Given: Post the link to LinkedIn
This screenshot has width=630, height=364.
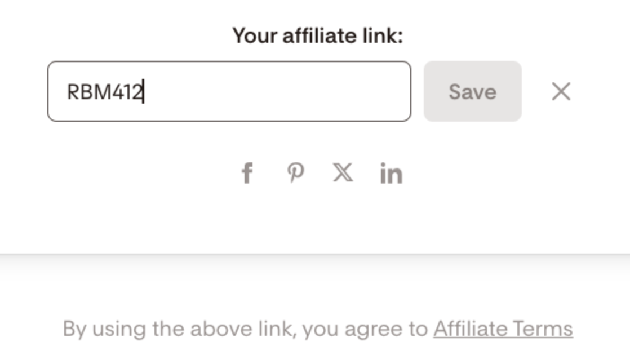Looking at the screenshot, I should coord(391,174).
